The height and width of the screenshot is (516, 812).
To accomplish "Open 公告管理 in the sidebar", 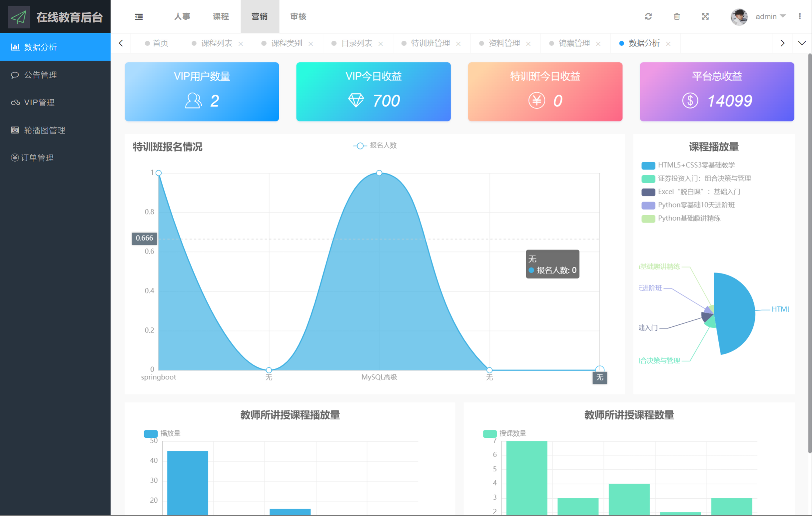I will coord(41,75).
